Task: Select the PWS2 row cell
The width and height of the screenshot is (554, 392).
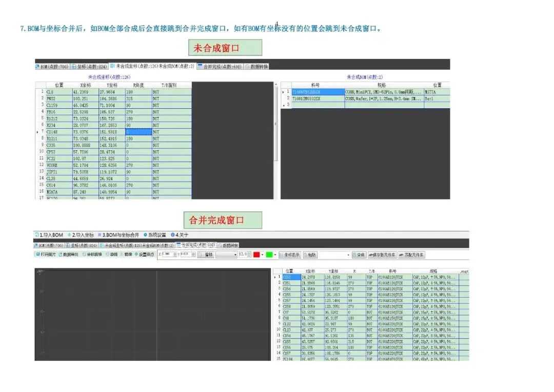Action: tap(58, 99)
